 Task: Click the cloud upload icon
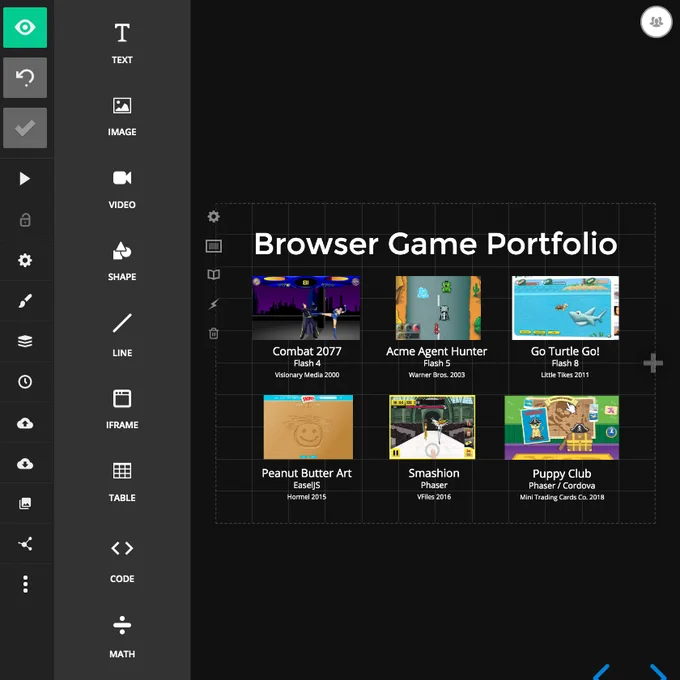click(x=25, y=423)
